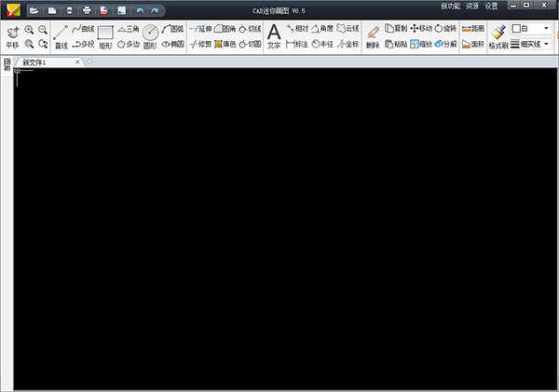This screenshot has height=392, width=559.
Task: Select the 切圆 tangent circle tool
Action: point(250,44)
